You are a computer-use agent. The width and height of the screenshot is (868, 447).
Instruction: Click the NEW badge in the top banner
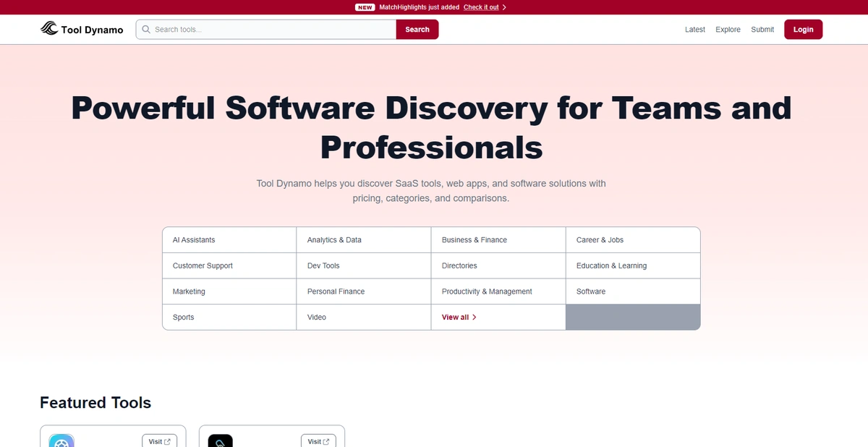(364, 7)
